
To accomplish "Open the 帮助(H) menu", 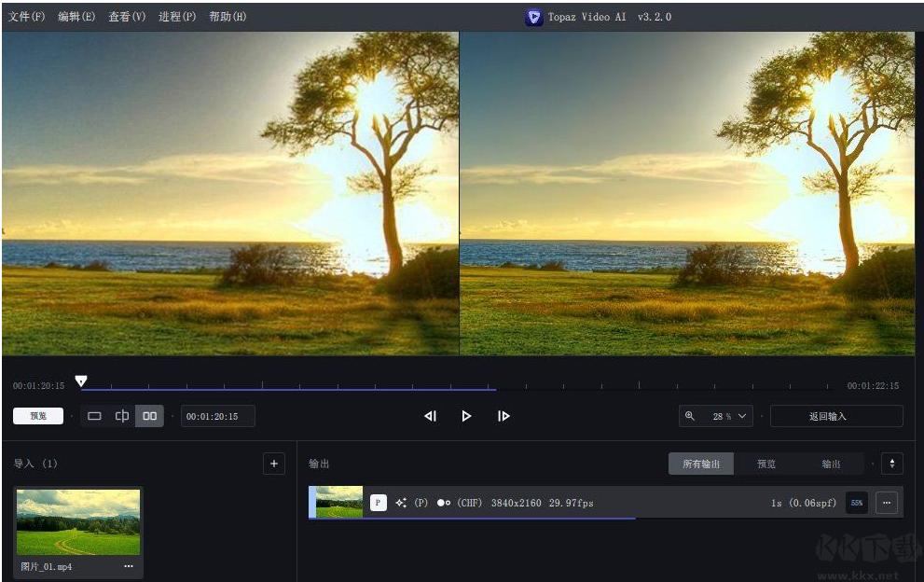I will pyautogui.click(x=228, y=17).
